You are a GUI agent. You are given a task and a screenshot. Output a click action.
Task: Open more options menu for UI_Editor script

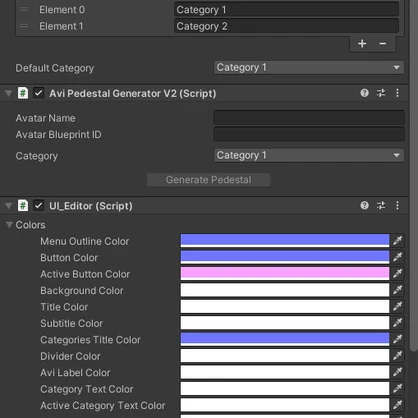pyautogui.click(x=397, y=205)
